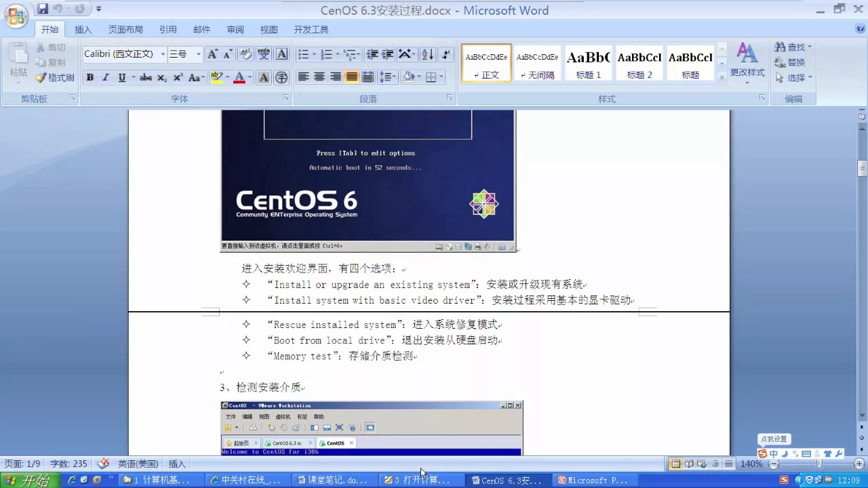Click the Enclose Characters icon
This screenshot has width=868, height=488.
click(x=281, y=77)
